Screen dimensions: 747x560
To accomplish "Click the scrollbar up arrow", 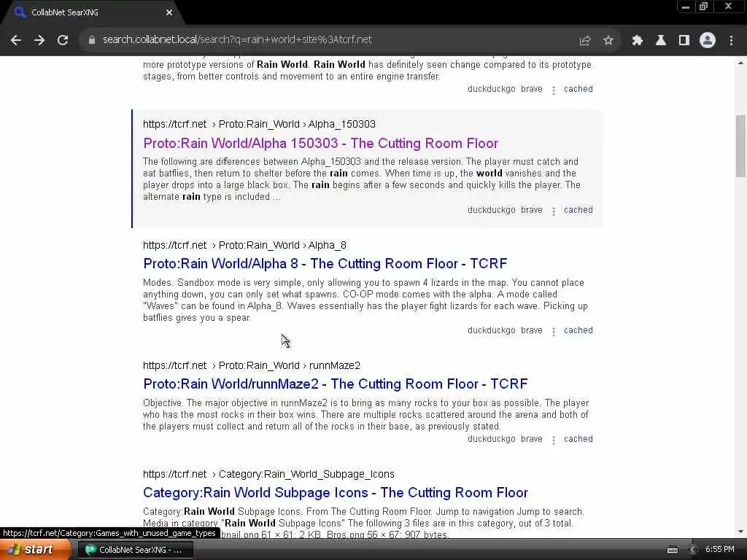I will tap(741, 63).
